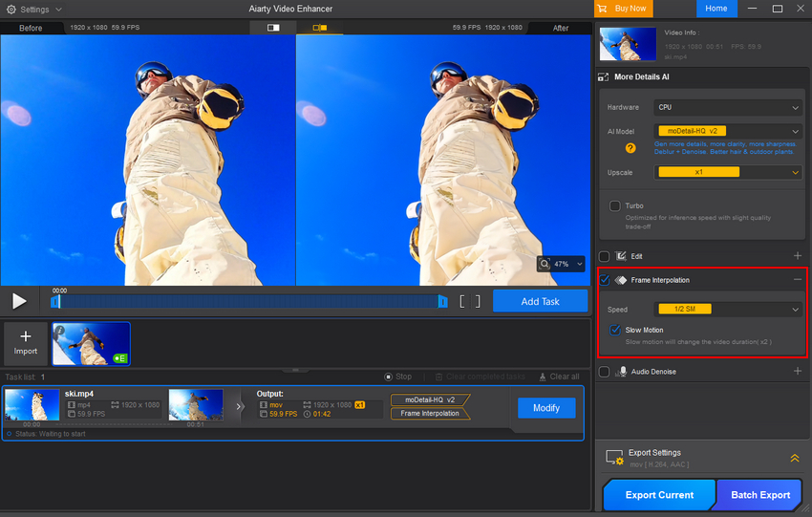812x517 pixels.
Task: Click the Add Task button
Action: 540,301
